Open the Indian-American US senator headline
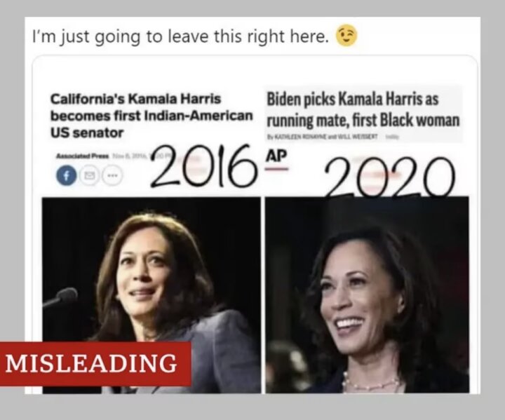The image size is (505, 420). tap(151, 116)
